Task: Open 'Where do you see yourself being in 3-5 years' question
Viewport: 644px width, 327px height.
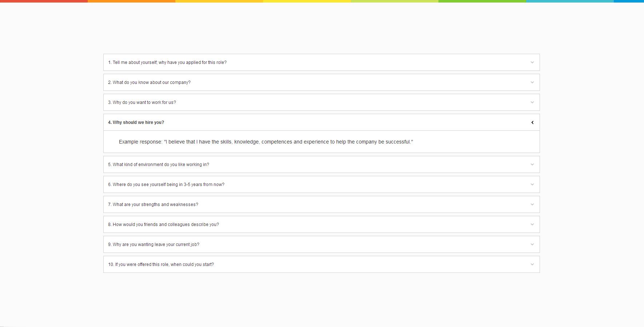Action: coord(321,185)
